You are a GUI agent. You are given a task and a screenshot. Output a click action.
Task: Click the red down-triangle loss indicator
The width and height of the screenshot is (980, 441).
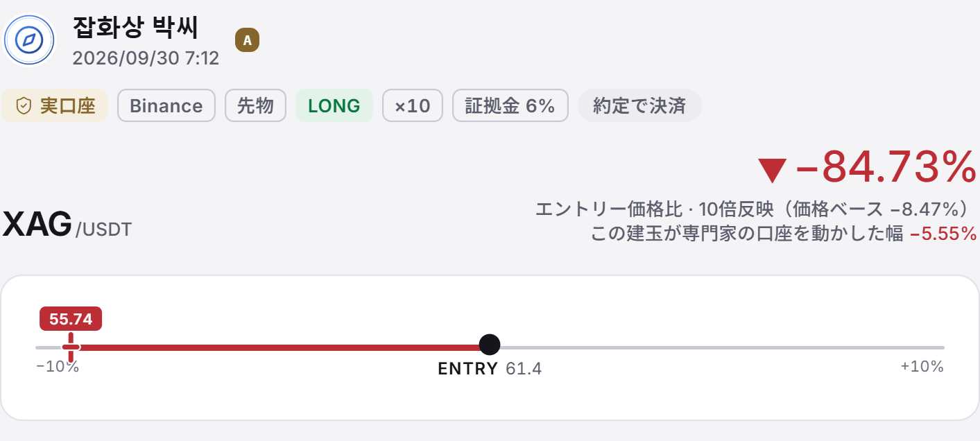(772, 169)
